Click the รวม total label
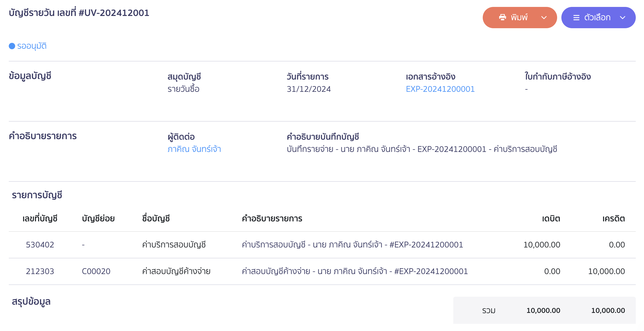Screen dimensions: 644x331 [x=489, y=311]
